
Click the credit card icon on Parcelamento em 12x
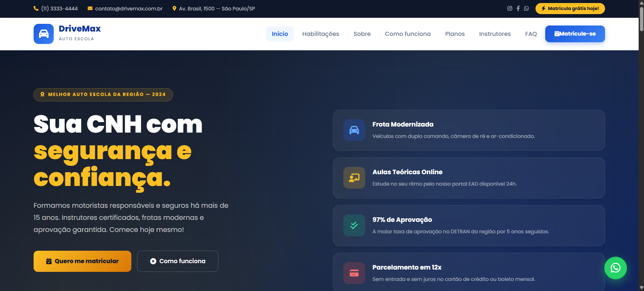[x=354, y=273]
